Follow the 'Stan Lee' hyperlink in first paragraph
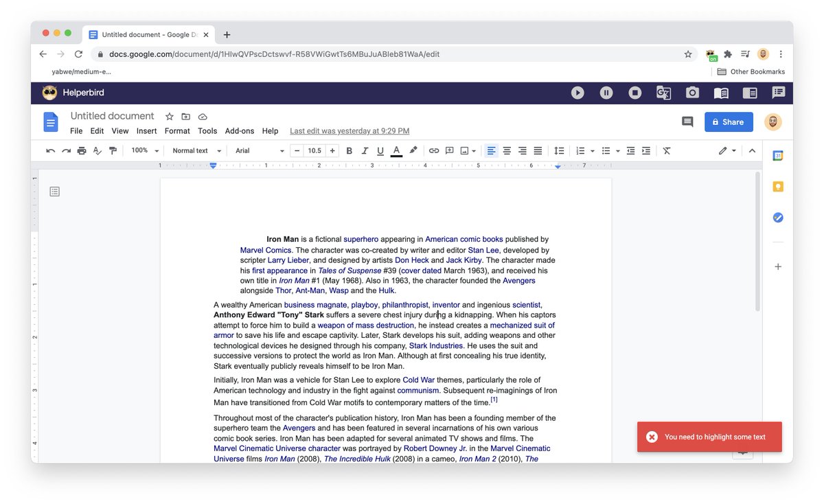 [x=483, y=251]
